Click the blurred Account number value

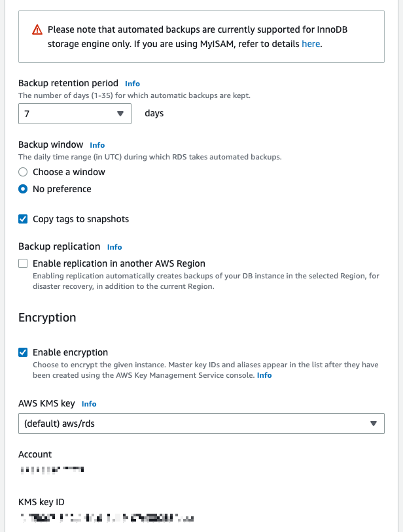52,469
